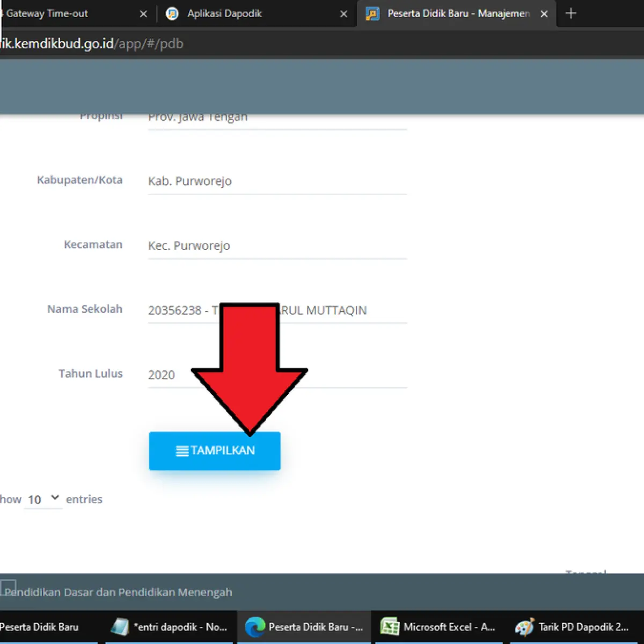Viewport: 644px width, 644px height.
Task: Click the list icon on the TAMPILKAN button
Action: (x=182, y=451)
